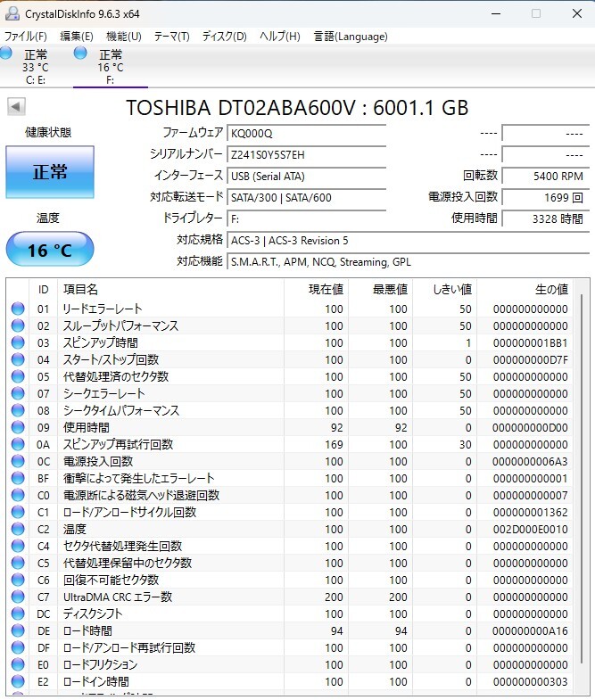The width and height of the screenshot is (595, 700).
Task: Click the 最悪値 column header
Action: 380,289
